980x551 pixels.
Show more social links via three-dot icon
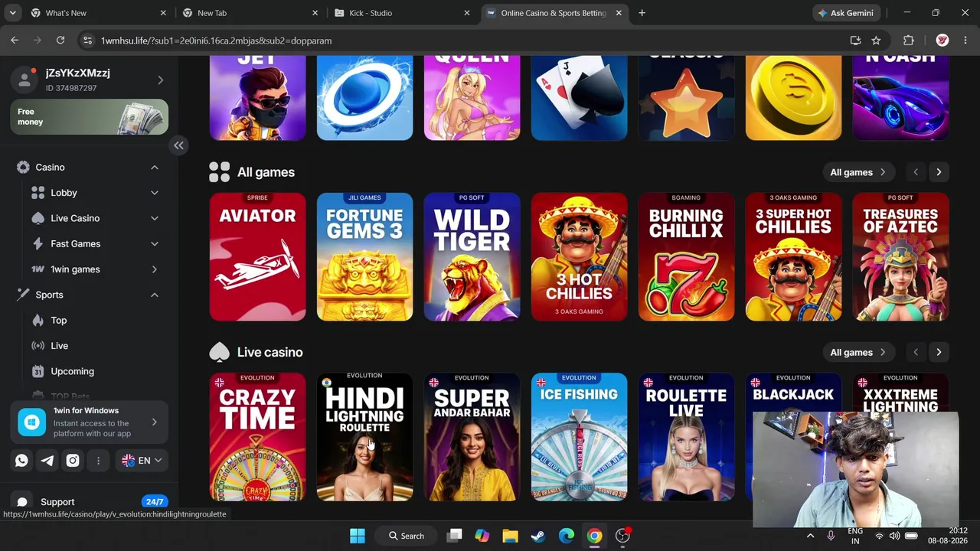point(98,460)
